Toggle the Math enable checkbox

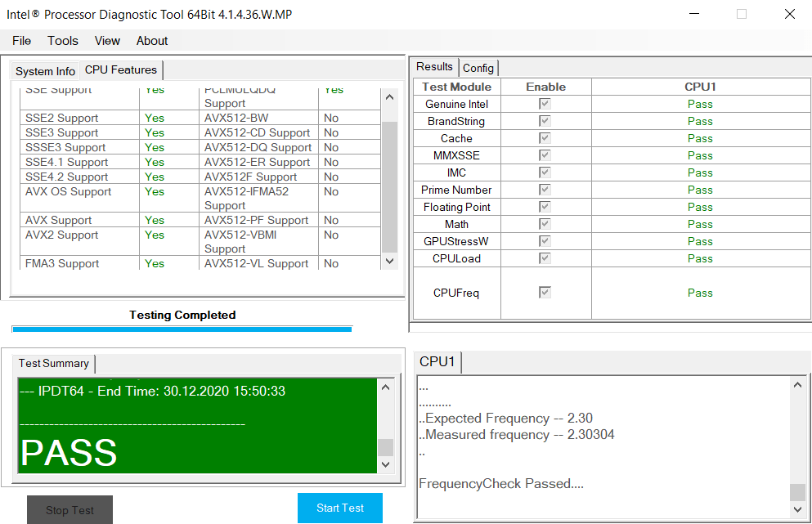point(545,224)
